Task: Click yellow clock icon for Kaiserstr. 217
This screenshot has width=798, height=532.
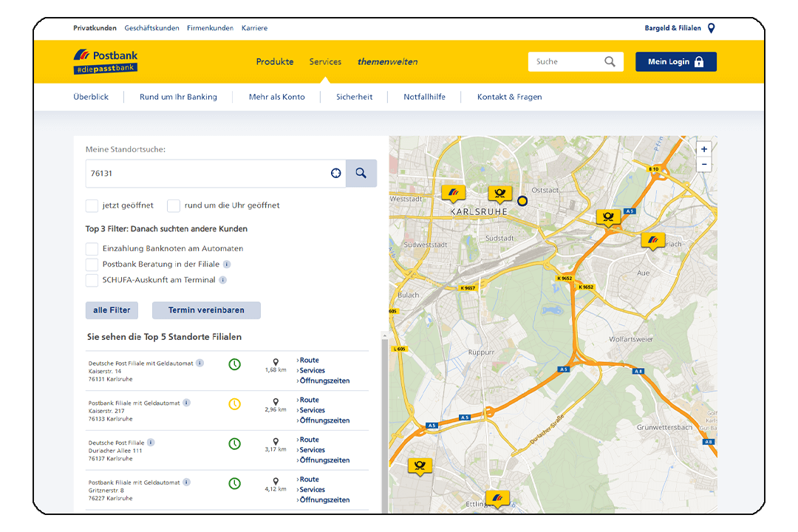Action: 235,404
